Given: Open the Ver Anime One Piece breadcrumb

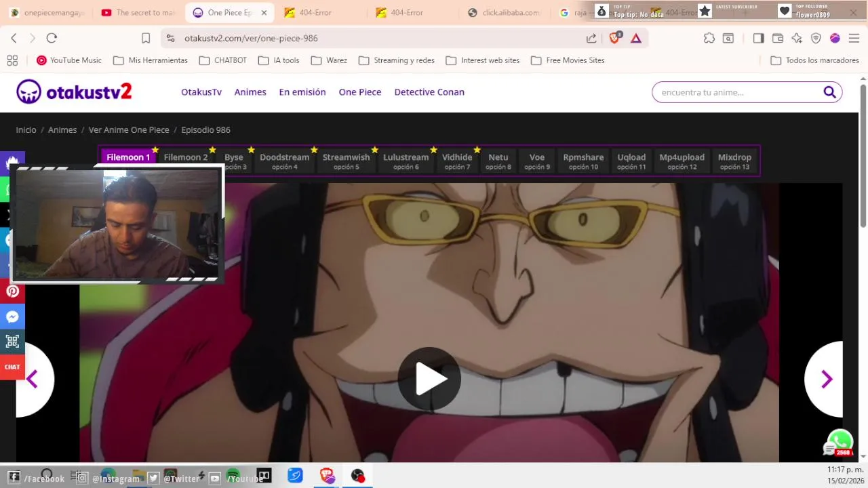Looking at the screenshot, I should [129, 130].
